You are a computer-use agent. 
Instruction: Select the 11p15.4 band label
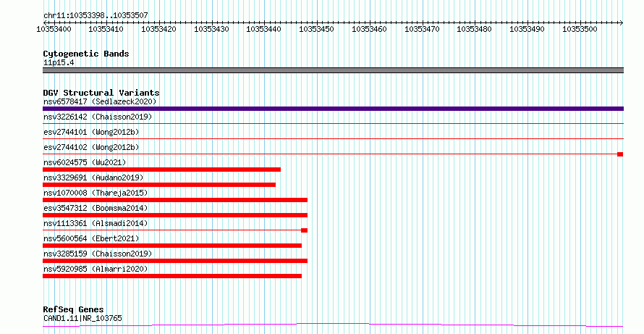tap(59, 63)
